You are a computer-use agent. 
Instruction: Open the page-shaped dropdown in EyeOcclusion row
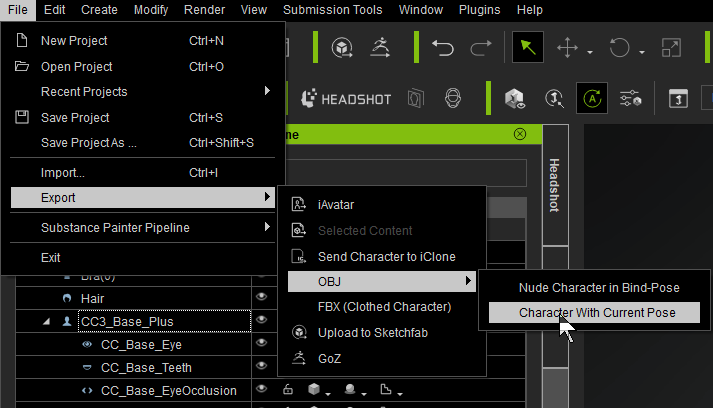pyautogui.click(x=400, y=393)
